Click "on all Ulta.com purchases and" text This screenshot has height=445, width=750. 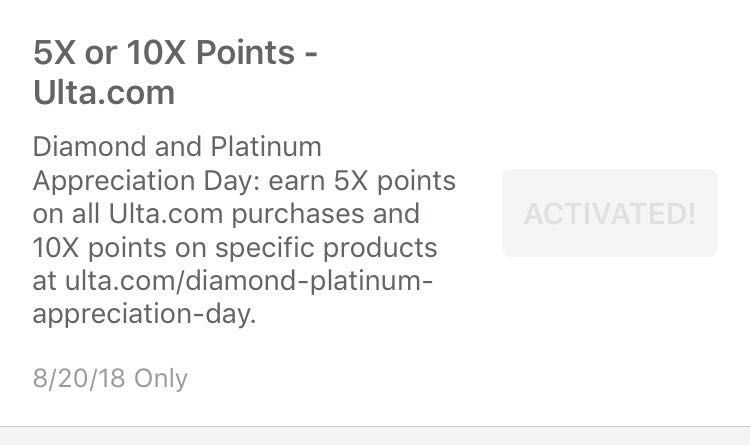click(x=225, y=214)
